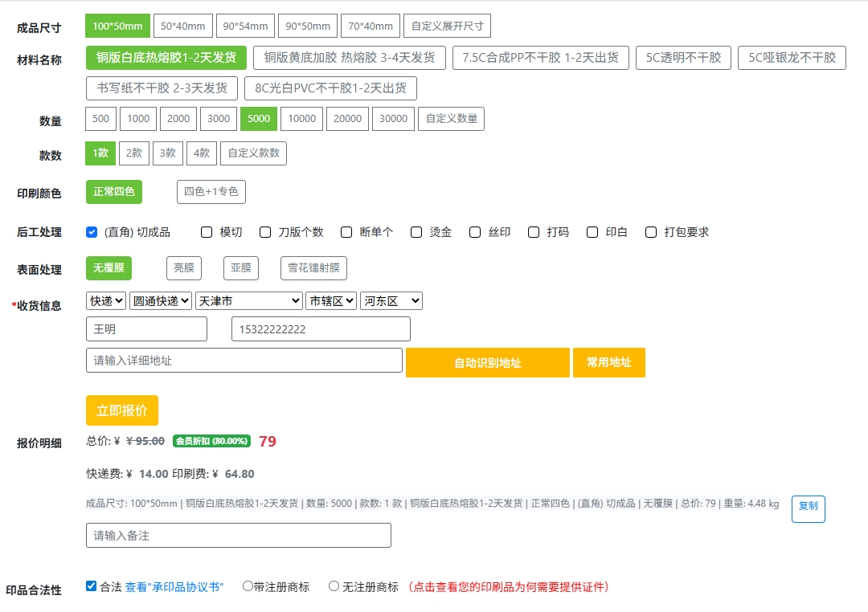This screenshot has height=612, width=868.
Task: Select the 带注册商标 radio button
Action: coord(248,586)
